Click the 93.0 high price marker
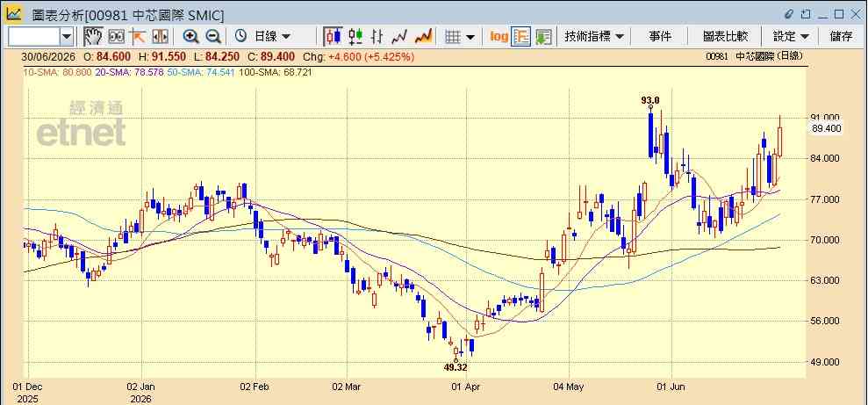Image resolution: width=868 pixels, height=405 pixels. tap(650, 100)
